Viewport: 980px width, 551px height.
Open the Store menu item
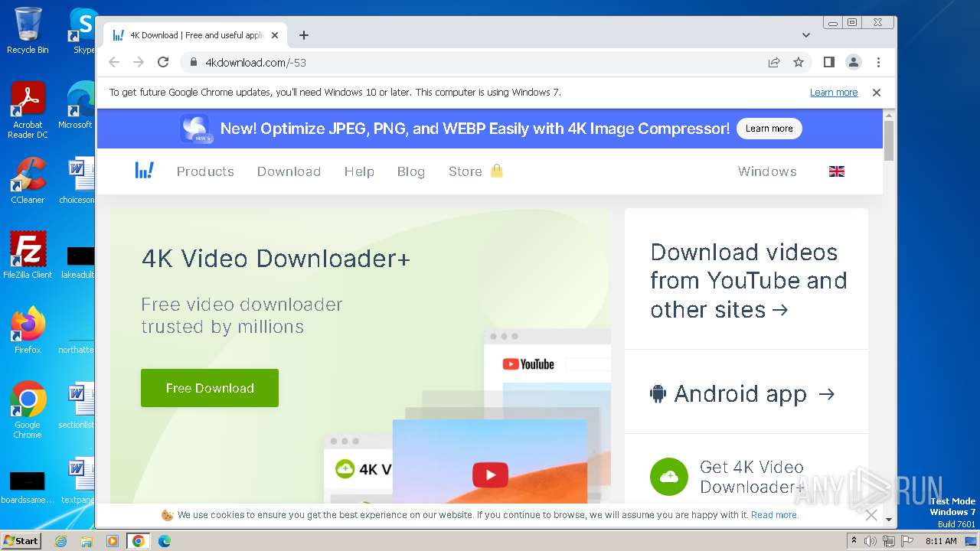(475, 171)
